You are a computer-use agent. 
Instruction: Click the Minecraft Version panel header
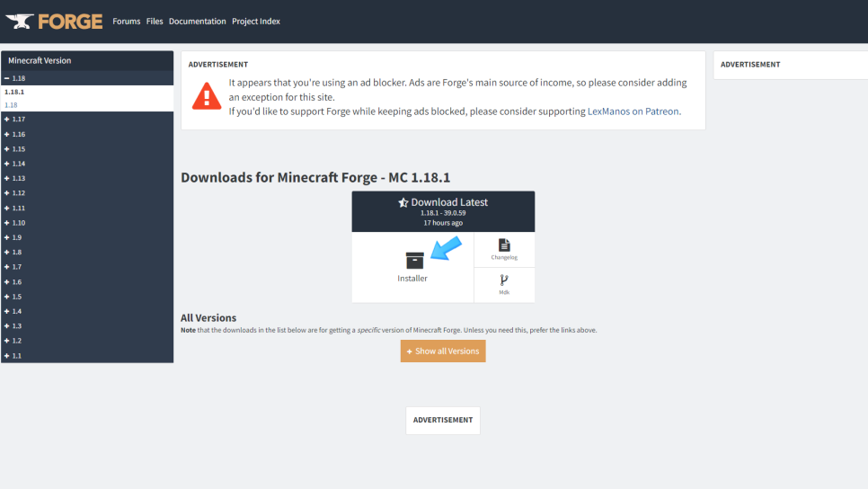(x=87, y=60)
